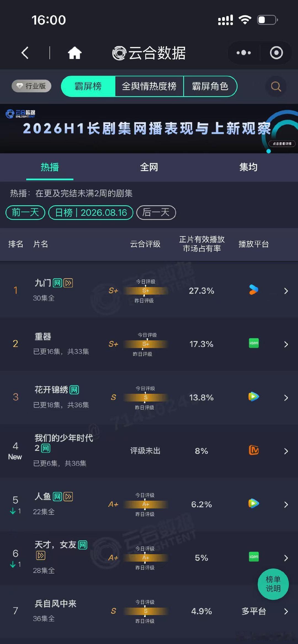Open search with magnifier icon
This screenshot has height=644, width=298.
[x=276, y=87]
